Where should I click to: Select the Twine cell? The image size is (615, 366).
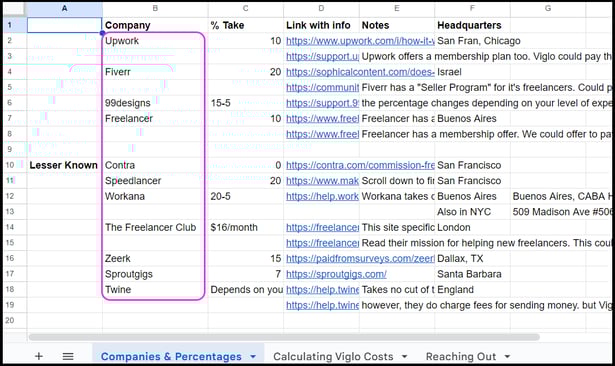point(155,290)
